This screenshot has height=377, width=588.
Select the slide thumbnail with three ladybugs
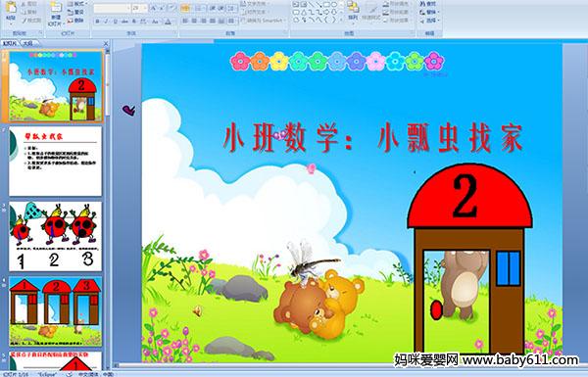55,236
